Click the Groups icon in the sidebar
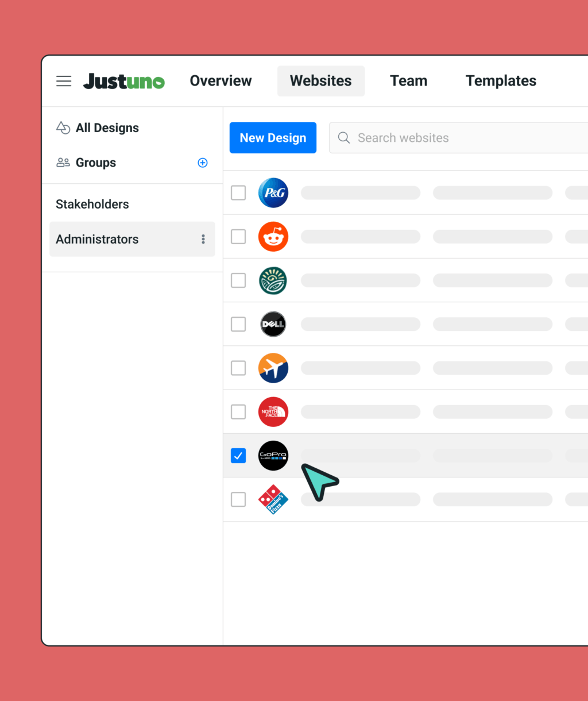This screenshot has height=701, width=588. (x=63, y=163)
